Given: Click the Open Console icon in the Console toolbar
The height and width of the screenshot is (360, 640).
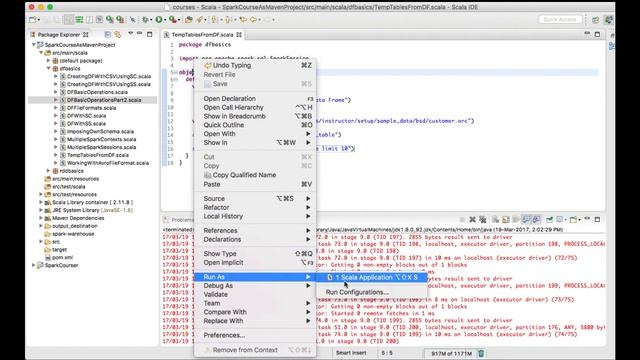Looking at the screenshot, I should point(573,220).
